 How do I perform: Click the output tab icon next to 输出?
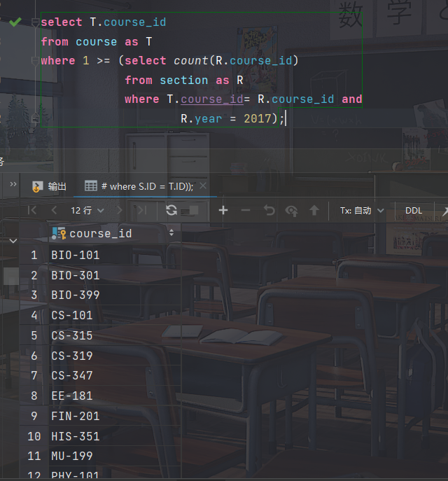(x=37, y=186)
